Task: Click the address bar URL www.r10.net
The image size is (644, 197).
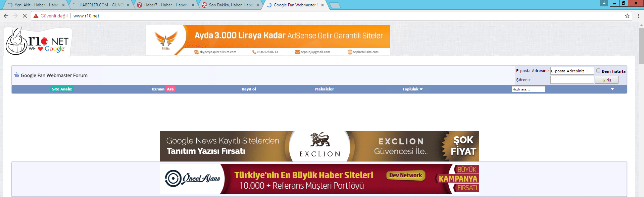Action: point(86,16)
